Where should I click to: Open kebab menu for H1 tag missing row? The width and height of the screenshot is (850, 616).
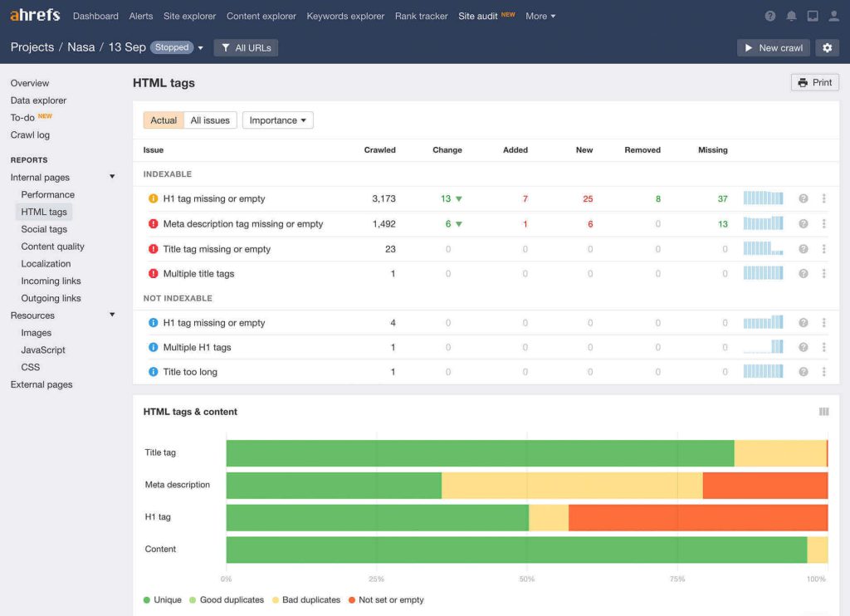pyautogui.click(x=823, y=198)
